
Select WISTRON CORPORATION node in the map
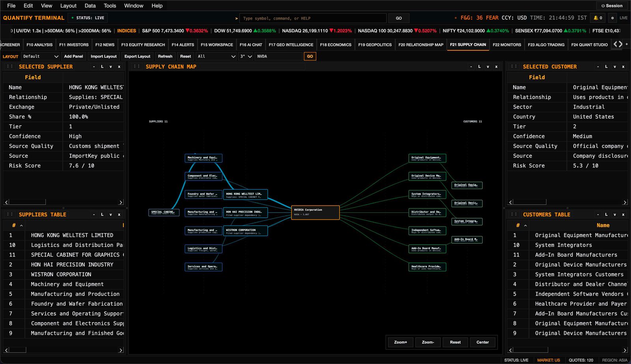coord(245,231)
